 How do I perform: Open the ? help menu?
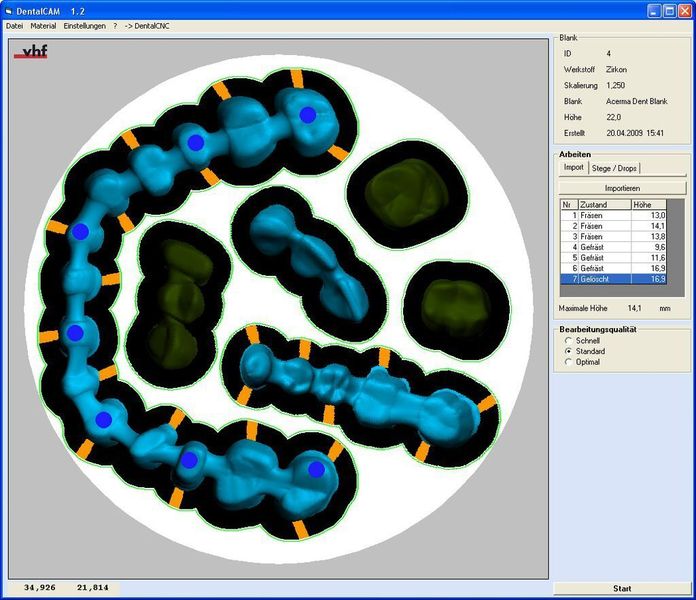pyautogui.click(x=115, y=26)
